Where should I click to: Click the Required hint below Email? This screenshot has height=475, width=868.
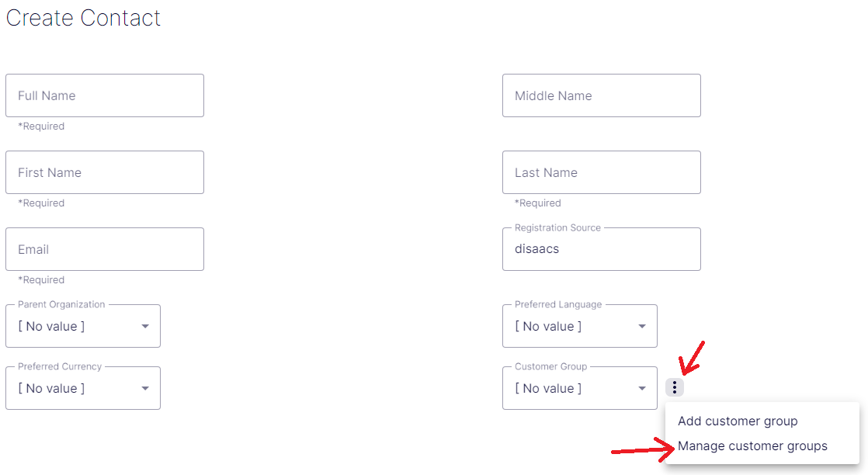[41, 280]
